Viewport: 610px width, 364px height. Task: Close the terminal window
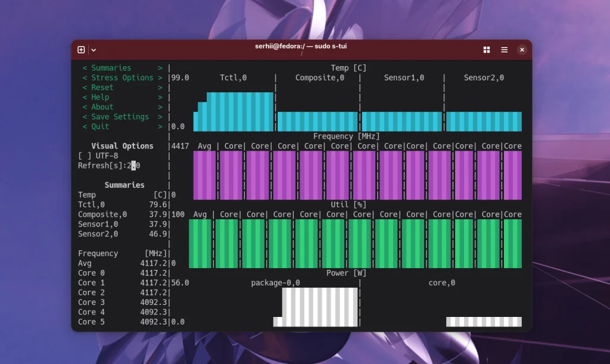coord(522,50)
